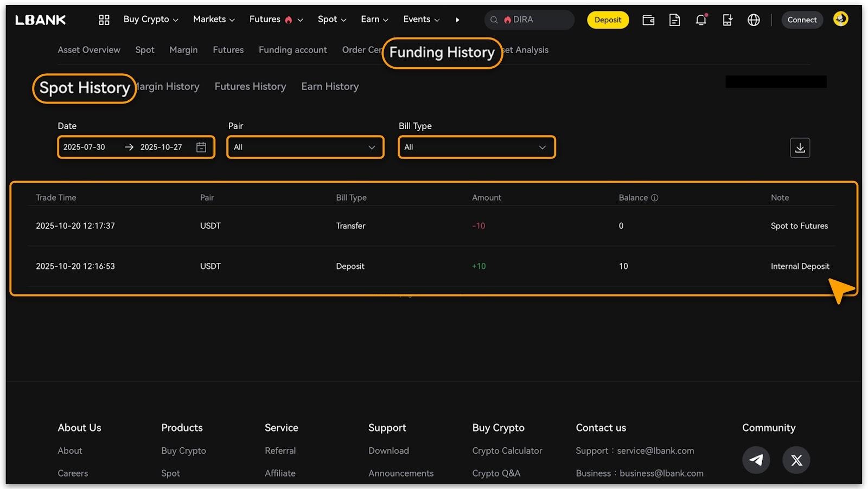Click the app download phone icon
This screenshot has width=868, height=489.
pyautogui.click(x=727, y=20)
